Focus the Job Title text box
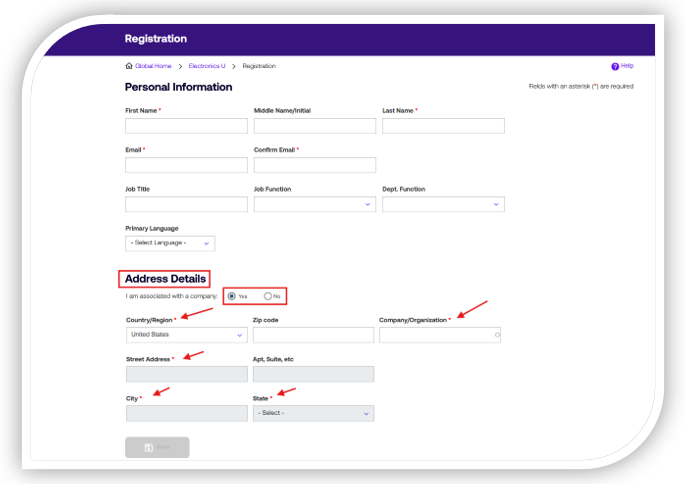 click(x=186, y=204)
